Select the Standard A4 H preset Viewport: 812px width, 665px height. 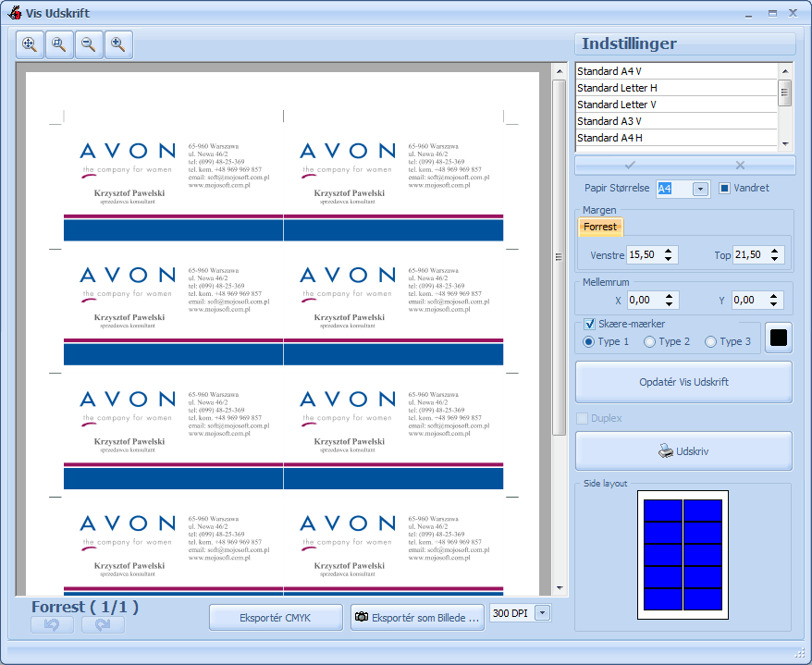(x=676, y=138)
